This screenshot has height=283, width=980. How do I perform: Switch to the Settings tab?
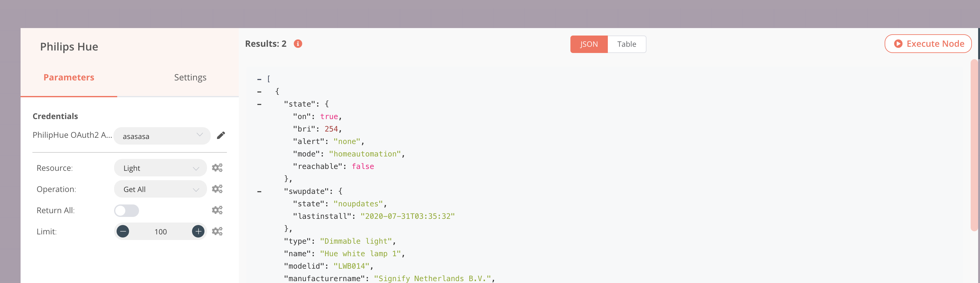[x=190, y=78]
